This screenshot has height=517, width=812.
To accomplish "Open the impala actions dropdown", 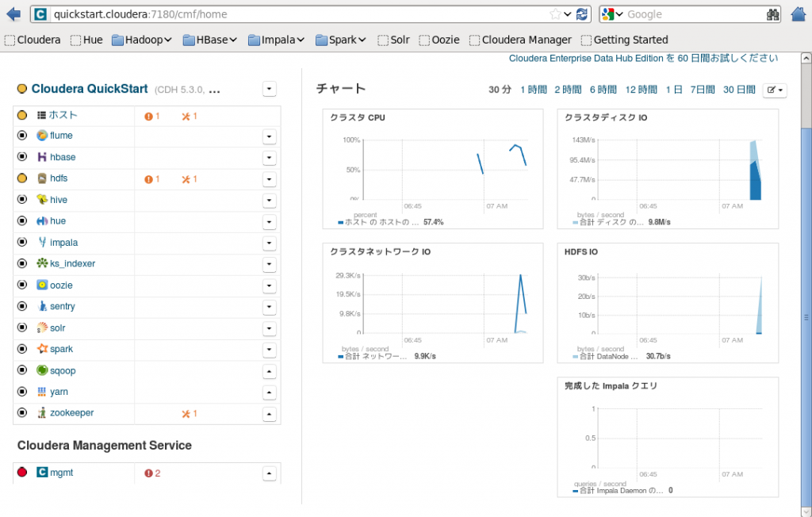I will click(x=270, y=243).
